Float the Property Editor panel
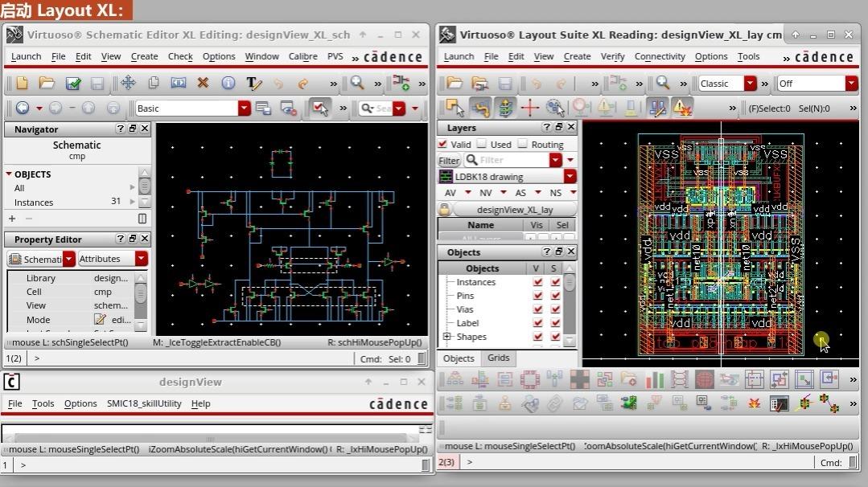Screen dimensions: 868x487 [x=132, y=238]
